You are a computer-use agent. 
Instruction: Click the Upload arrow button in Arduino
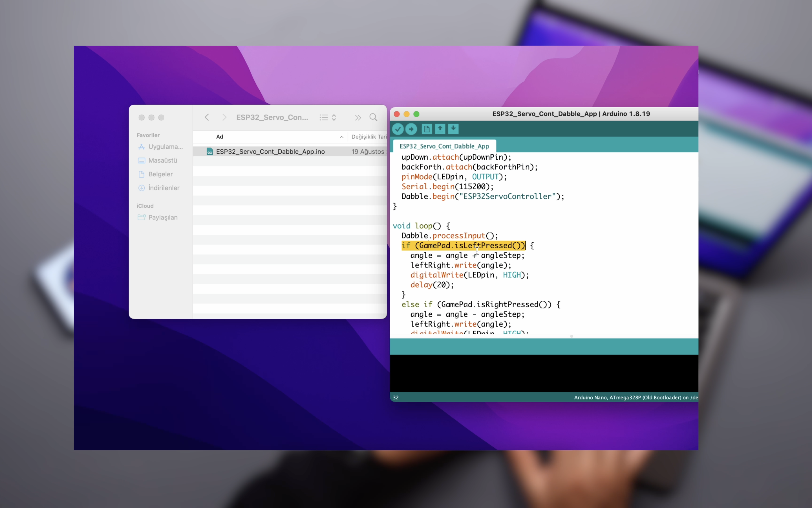411,129
